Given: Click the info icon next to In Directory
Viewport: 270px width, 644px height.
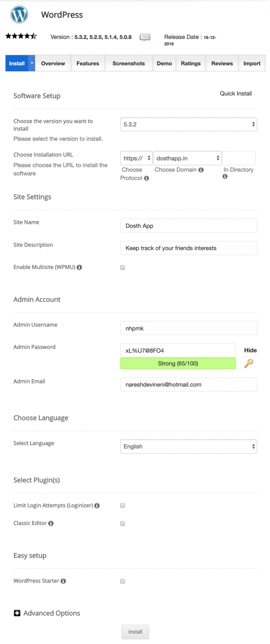Looking at the screenshot, I should click(225, 176).
